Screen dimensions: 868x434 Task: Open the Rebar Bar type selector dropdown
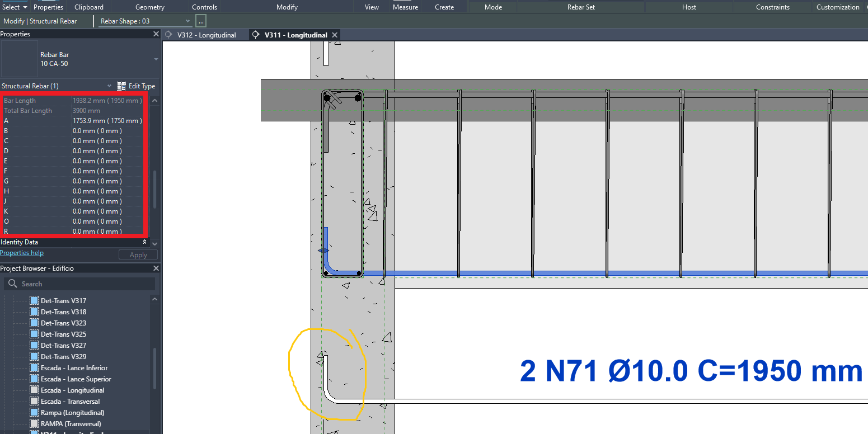156,59
